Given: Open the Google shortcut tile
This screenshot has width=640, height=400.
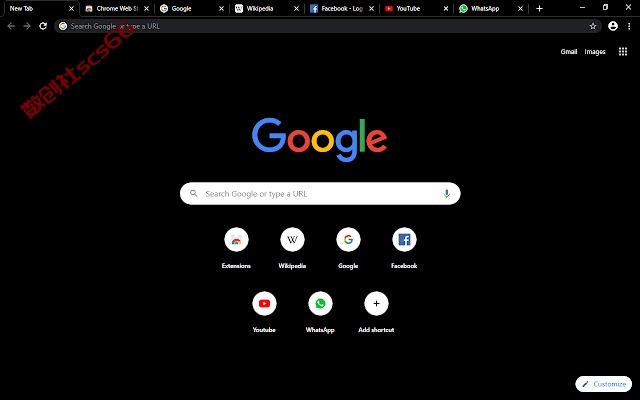Looking at the screenshot, I should click(348, 240).
